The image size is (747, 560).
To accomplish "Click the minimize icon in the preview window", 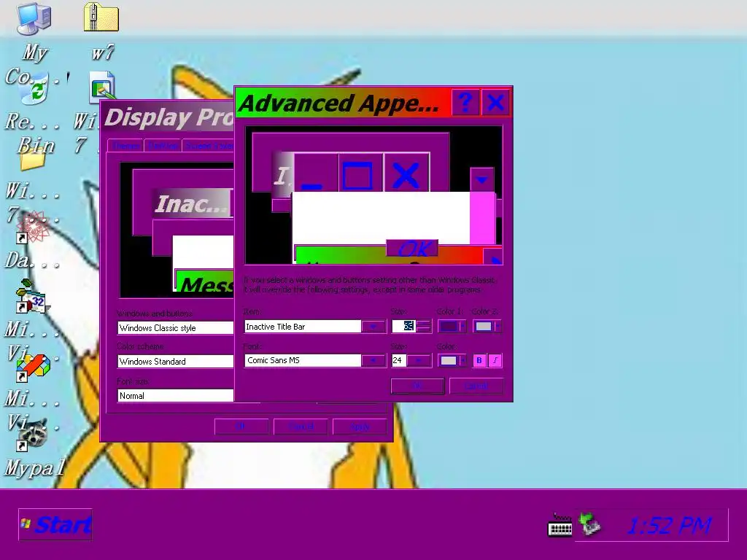I will point(315,174).
